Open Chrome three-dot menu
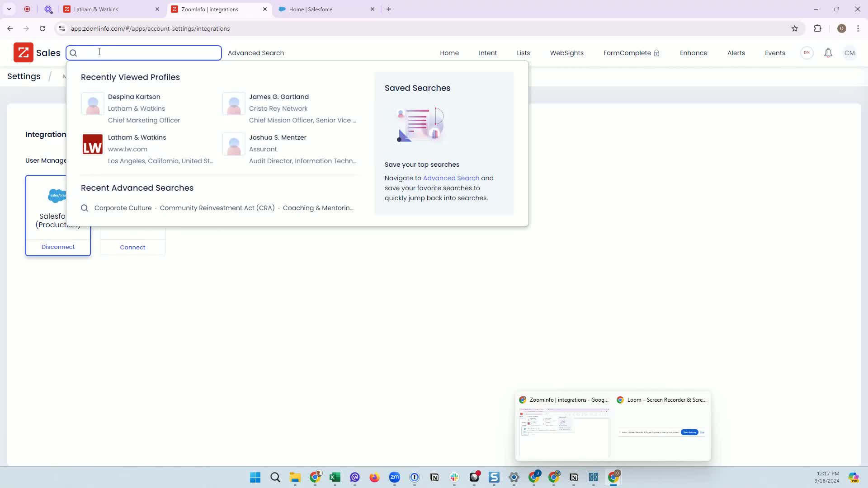 (x=858, y=28)
